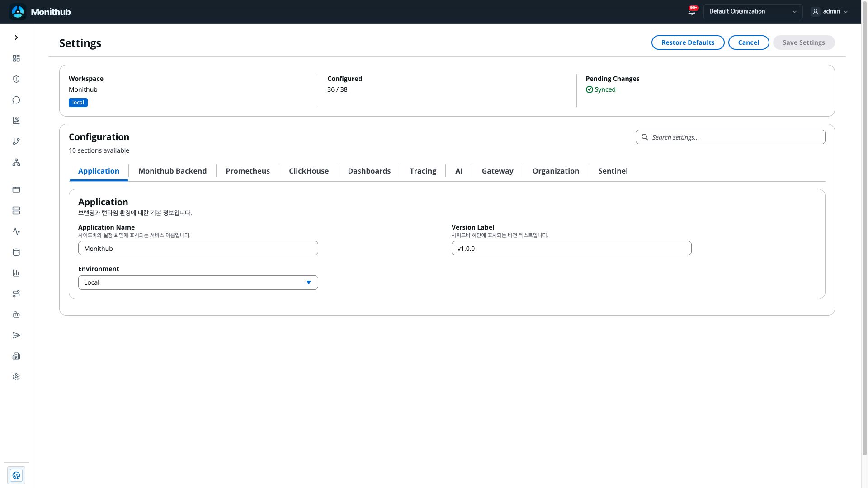Click the Cancel button
The image size is (868, 488).
point(749,42)
